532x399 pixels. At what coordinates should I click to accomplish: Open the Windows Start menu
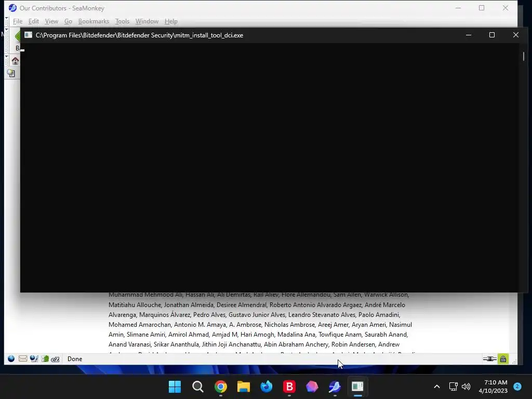click(x=175, y=387)
